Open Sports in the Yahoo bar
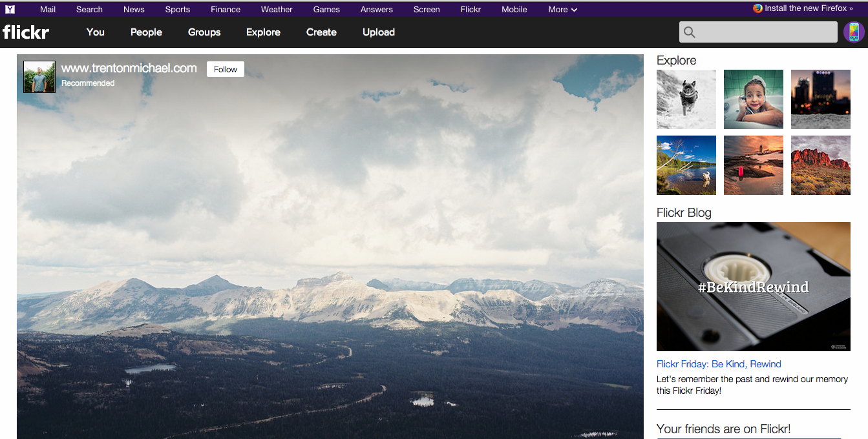Image resolution: width=868 pixels, height=439 pixels. coord(177,10)
